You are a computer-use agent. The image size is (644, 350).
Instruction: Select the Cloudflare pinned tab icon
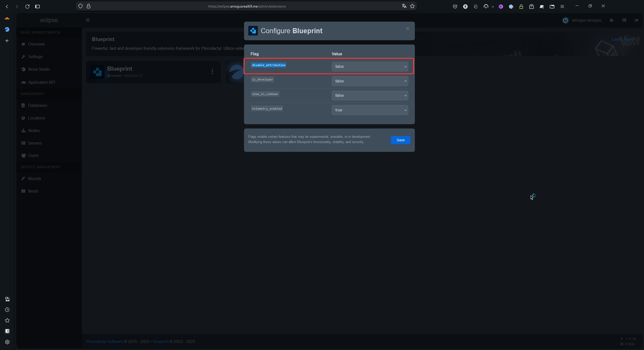7,18
